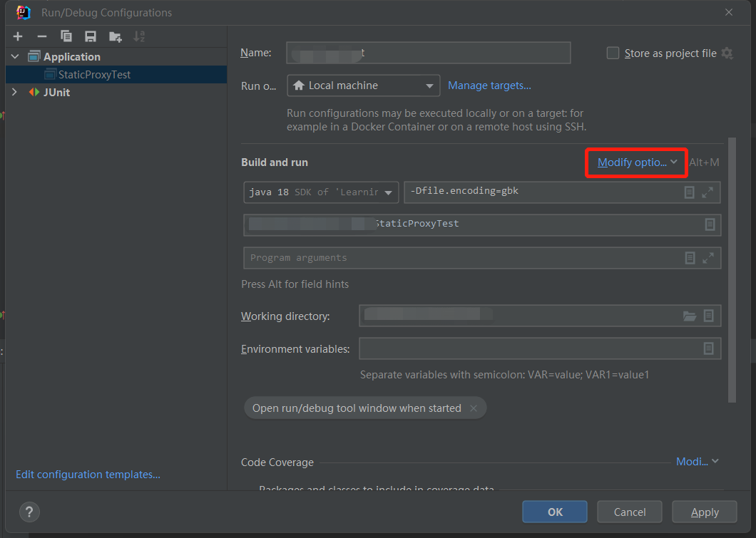The height and width of the screenshot is (538, 756).
Task: Select StaticProxyTest configuration in the tree
Action: coord(94,74)
